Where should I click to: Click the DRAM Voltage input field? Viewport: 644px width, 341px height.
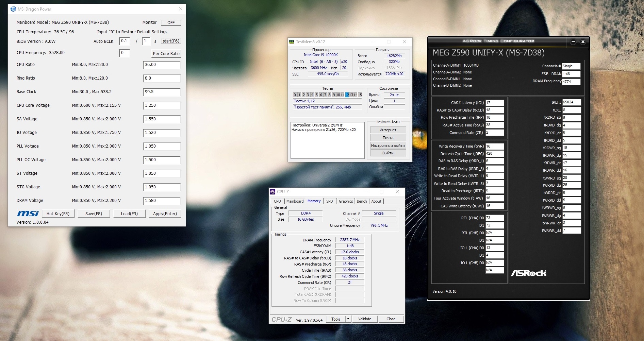(x=161, y=201)
